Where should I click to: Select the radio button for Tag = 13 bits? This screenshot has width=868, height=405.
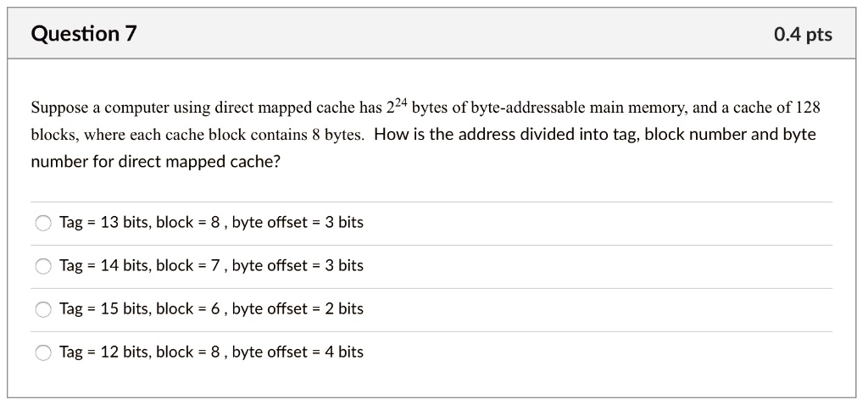click(43, 223)
